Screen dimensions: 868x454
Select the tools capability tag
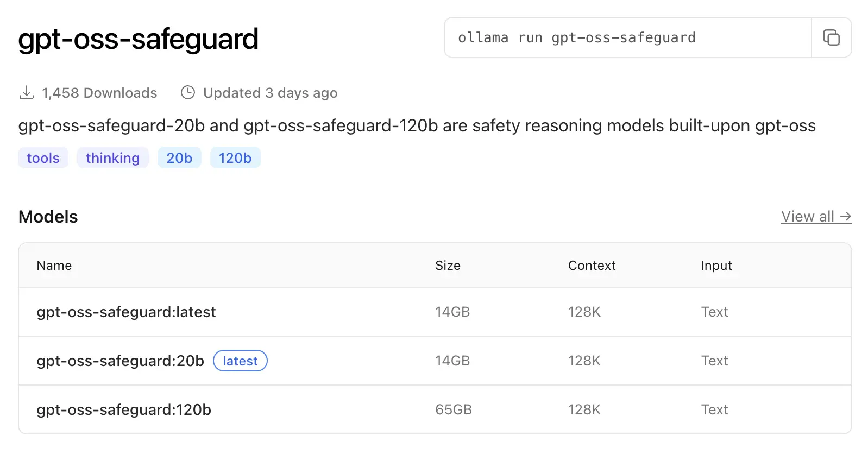[43, 157]
